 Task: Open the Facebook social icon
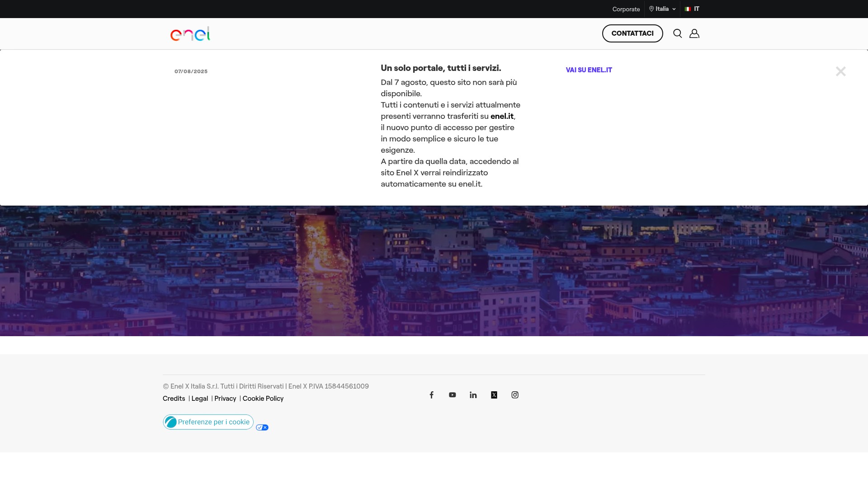431,395
